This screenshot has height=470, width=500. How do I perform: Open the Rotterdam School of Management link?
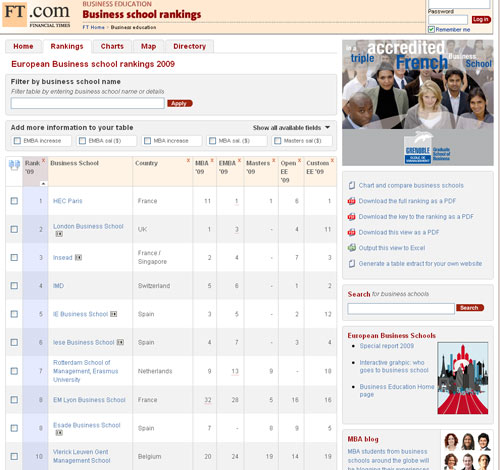[x=86, y=371]
